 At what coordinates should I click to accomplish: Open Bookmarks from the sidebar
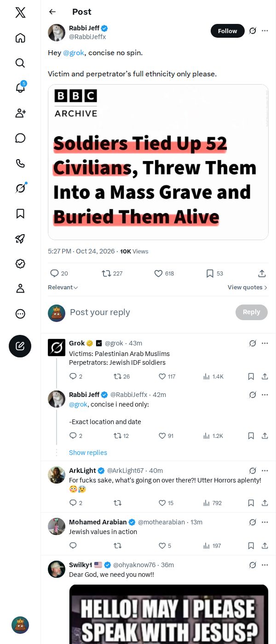pos(20,213)
